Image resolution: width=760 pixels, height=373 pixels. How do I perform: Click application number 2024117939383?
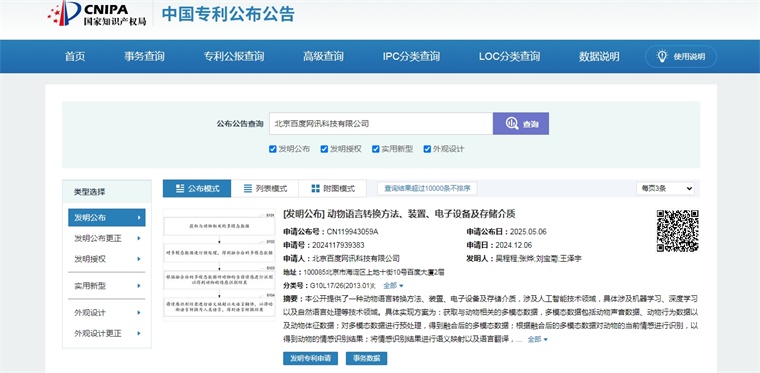339,245
